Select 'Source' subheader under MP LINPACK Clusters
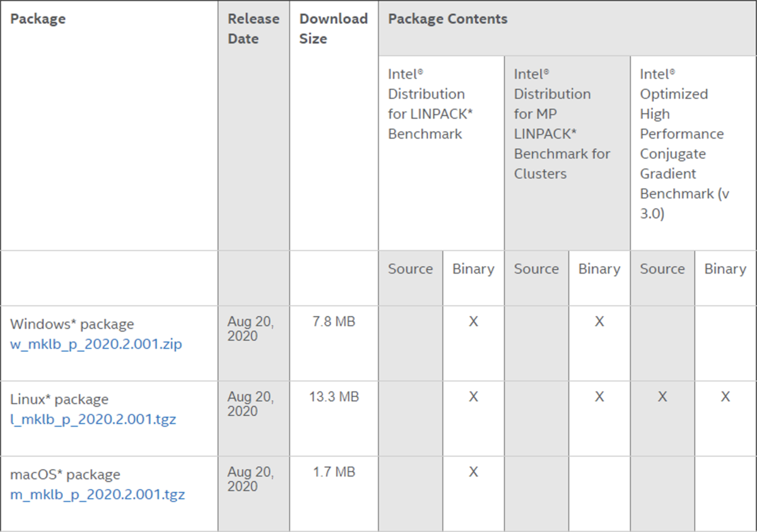 (x=536, y=269)
